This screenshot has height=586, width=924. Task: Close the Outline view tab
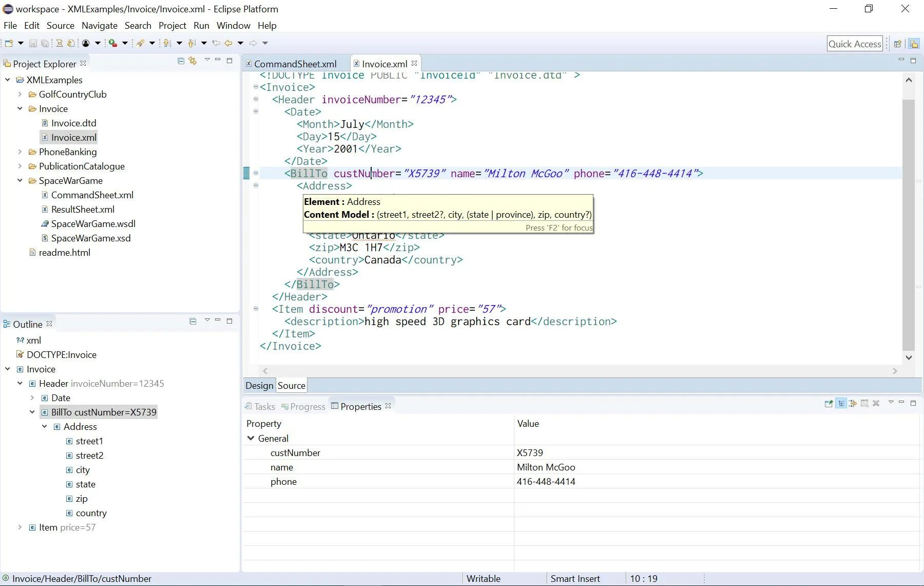coord(49,324)
